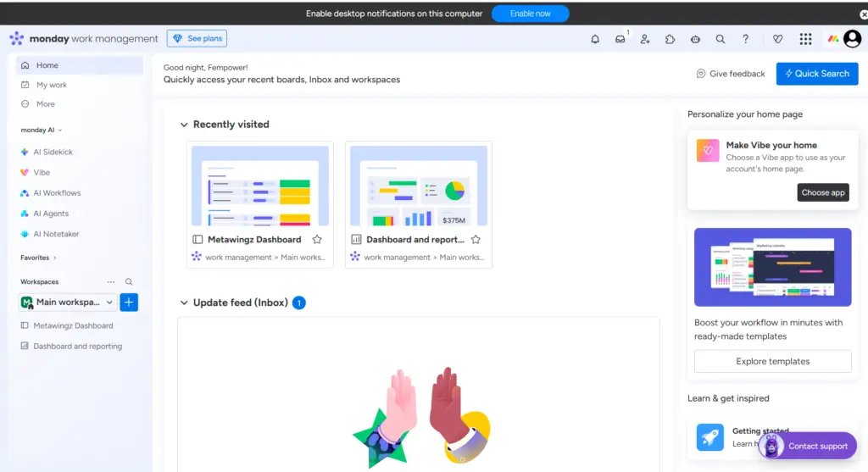Click the inbox count badge 1
Image resolution: width=868 pixels, height=472 pixels.
coord(299,303)
